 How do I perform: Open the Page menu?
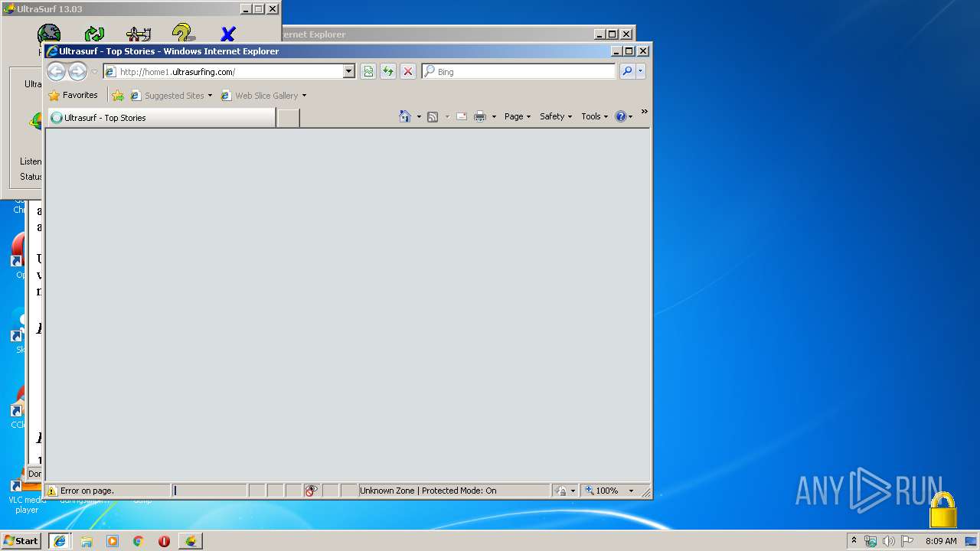click(x=518, y=116)
